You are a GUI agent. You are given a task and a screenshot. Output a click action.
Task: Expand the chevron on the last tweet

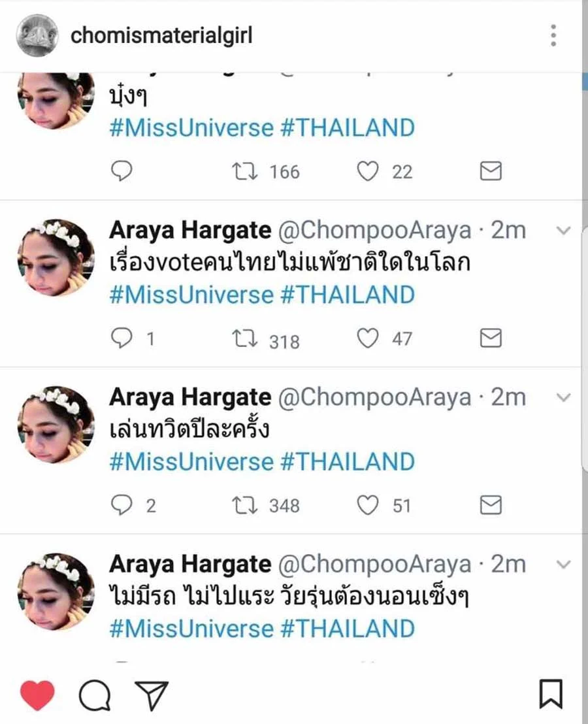564,565
